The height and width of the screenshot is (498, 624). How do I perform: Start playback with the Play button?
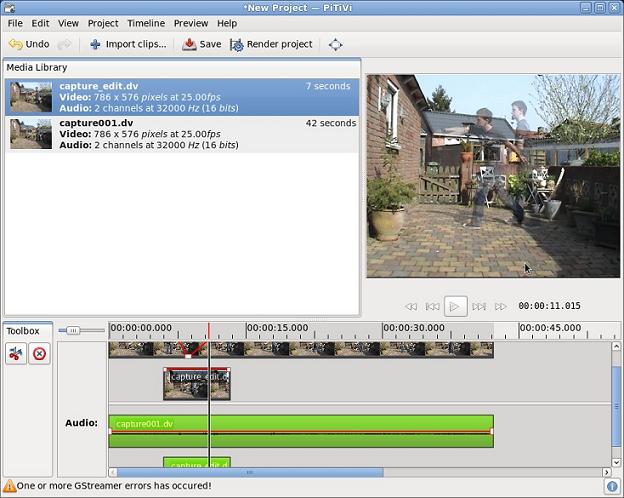point(456,307)
